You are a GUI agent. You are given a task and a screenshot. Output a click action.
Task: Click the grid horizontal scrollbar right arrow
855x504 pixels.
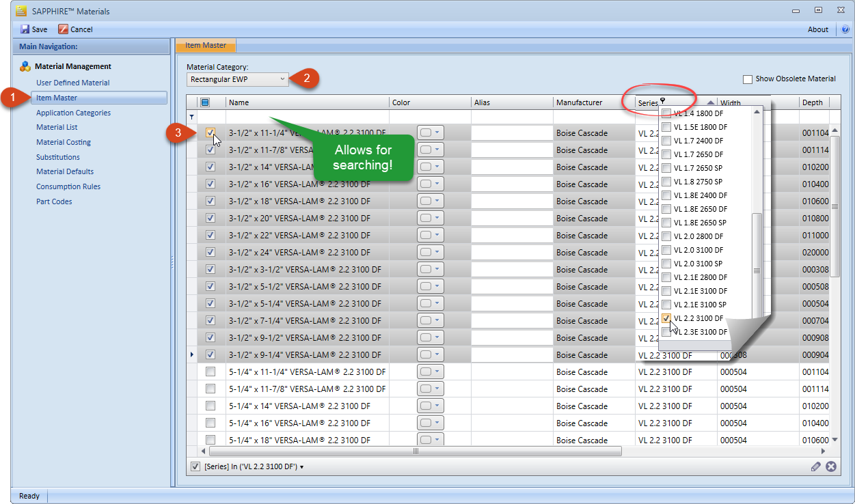(x=824, y=451)
